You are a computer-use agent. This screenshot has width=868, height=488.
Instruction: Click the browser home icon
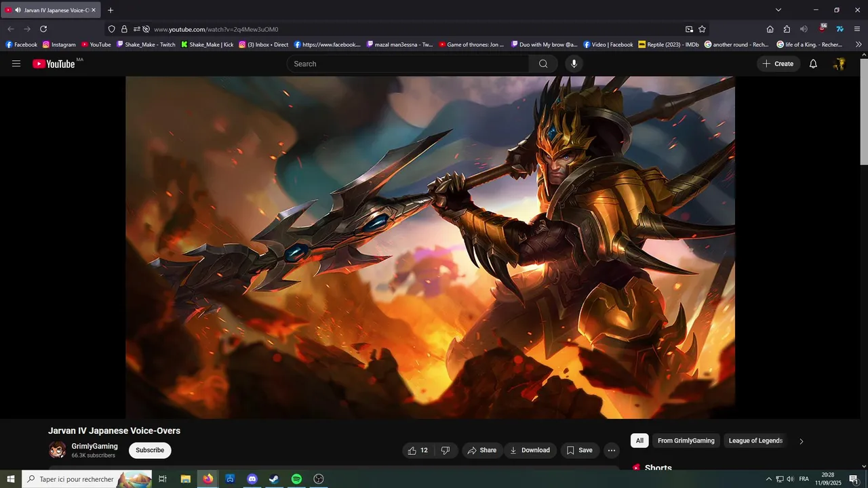click(770, 29)
